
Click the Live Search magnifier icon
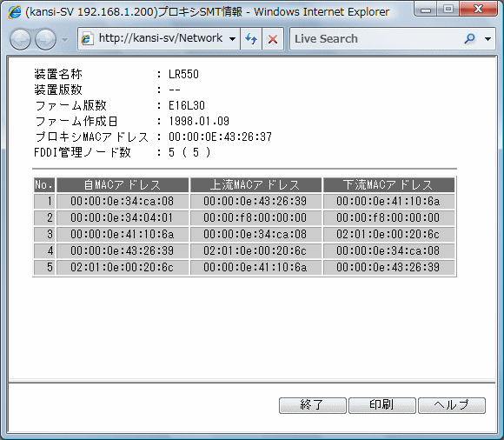(x=469, y=38)
